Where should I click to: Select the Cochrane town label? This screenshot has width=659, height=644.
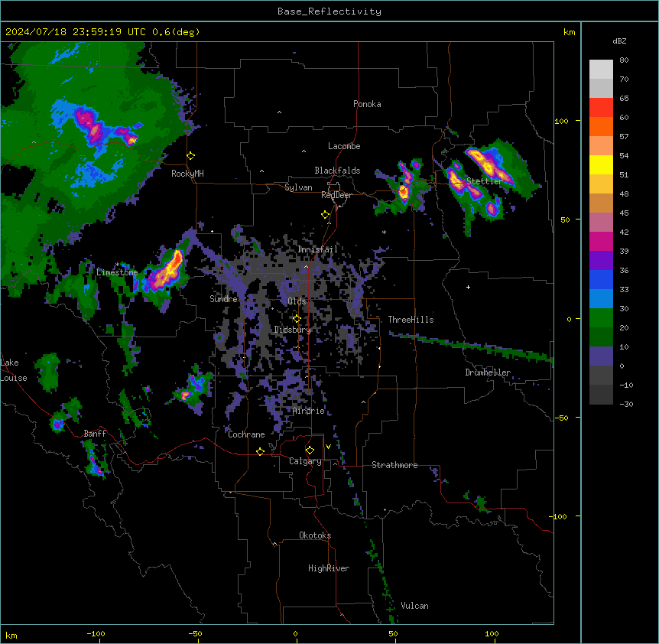click(246, 434)
